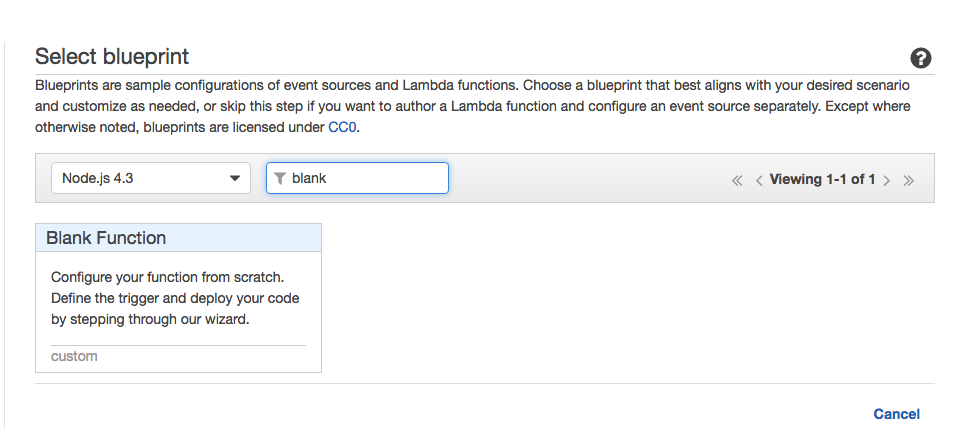Jump to first page of blueprints
The width and height of the screenshot is (959, 430).
(x=737, y=181)
